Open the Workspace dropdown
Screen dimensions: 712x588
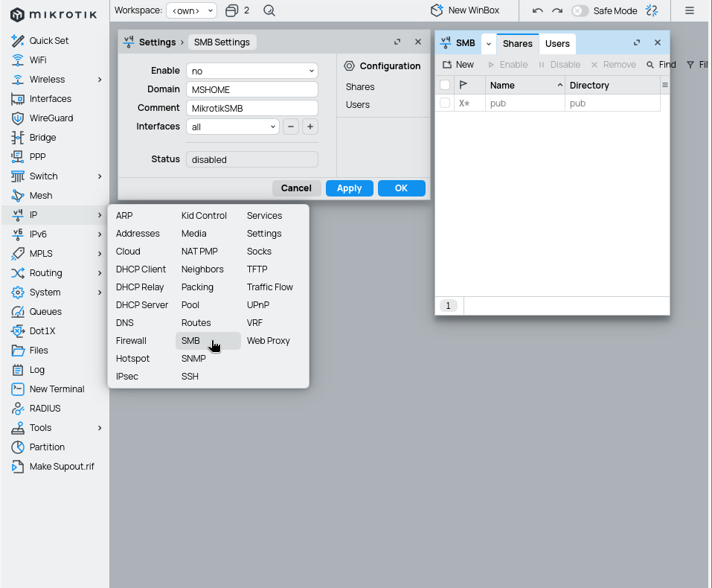(x=192, y=10)
